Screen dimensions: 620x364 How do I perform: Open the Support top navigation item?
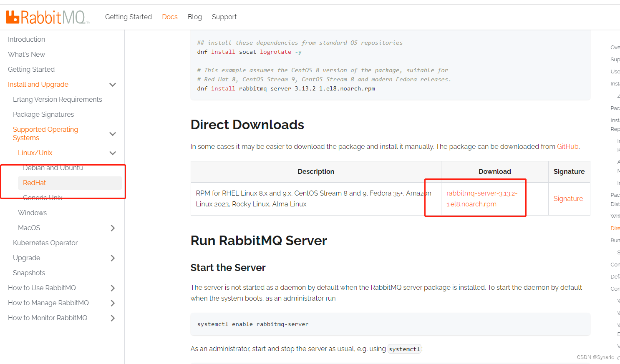tap(224, 17)
